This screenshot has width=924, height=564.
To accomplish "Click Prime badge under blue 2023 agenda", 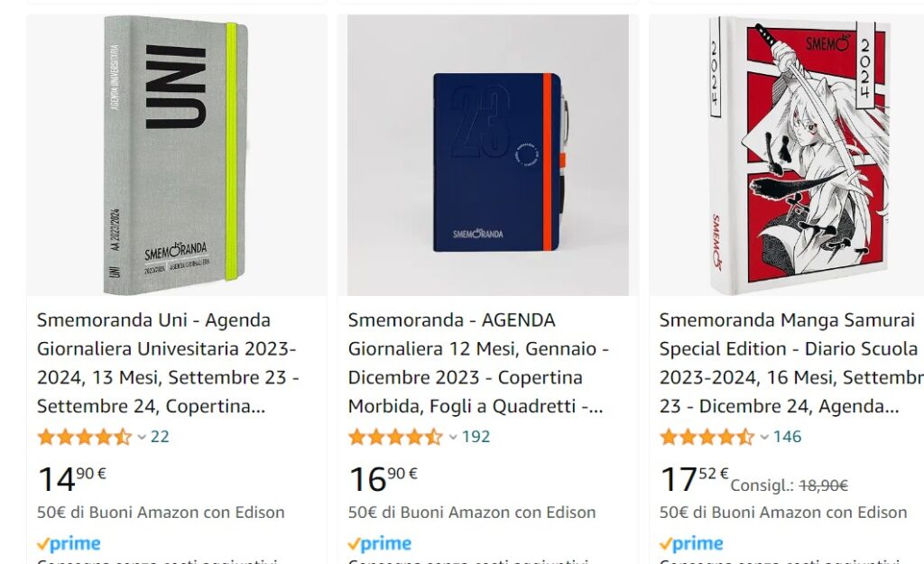I will tap(380, 543).
